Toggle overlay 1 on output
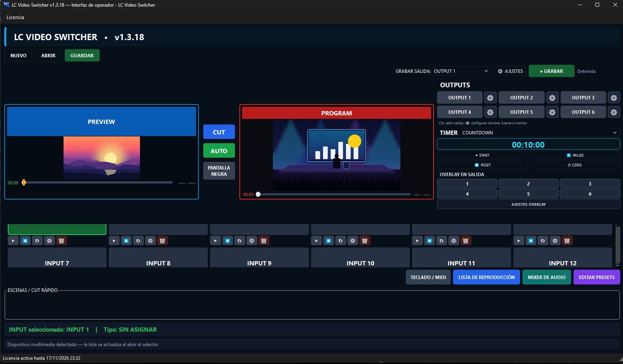This screenshot has width=623, height=364. (467, 184)
